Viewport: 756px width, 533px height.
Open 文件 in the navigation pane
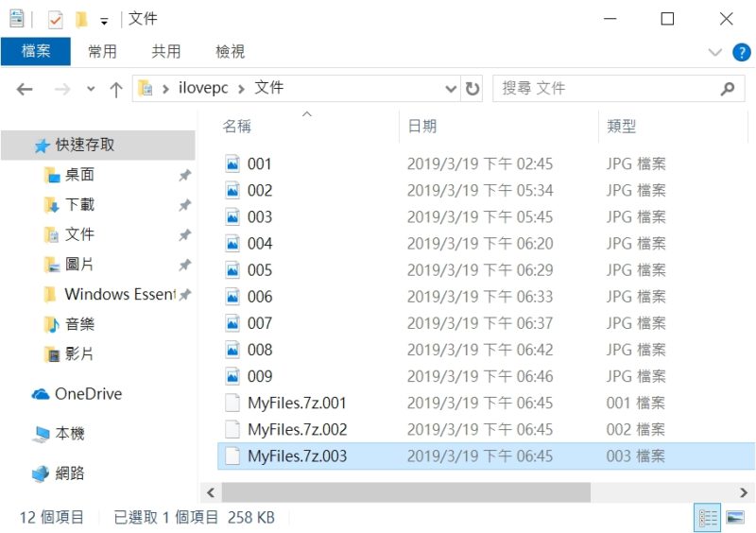tap(79, 234)
